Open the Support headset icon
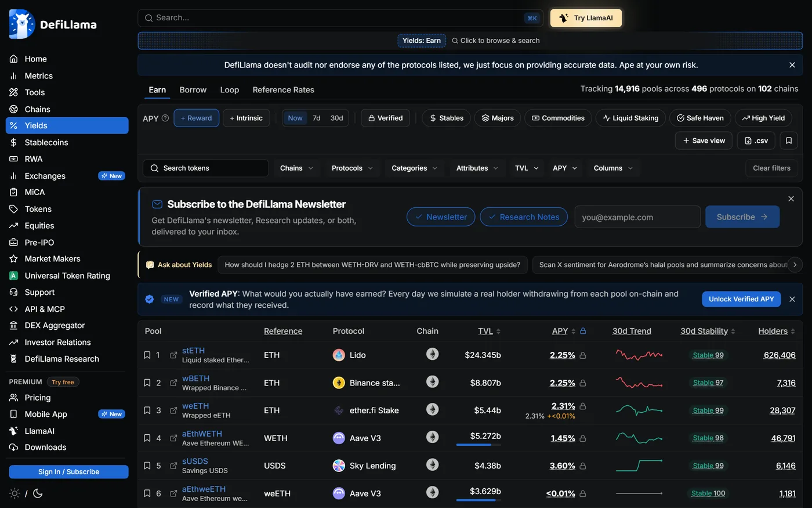The height and width of the screenshot is (508, 812). tap(14, 293)
